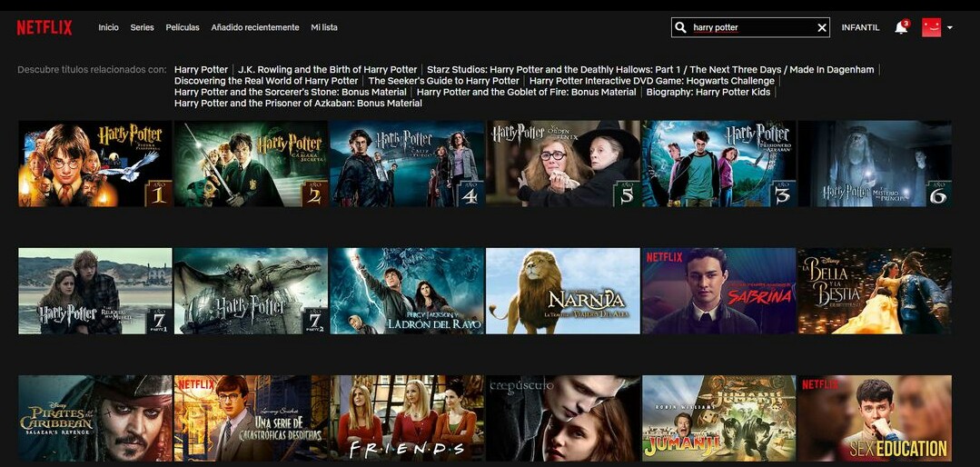980x467 pixels.
Task: Open the Películas menu item
Action: coord(183,27)
